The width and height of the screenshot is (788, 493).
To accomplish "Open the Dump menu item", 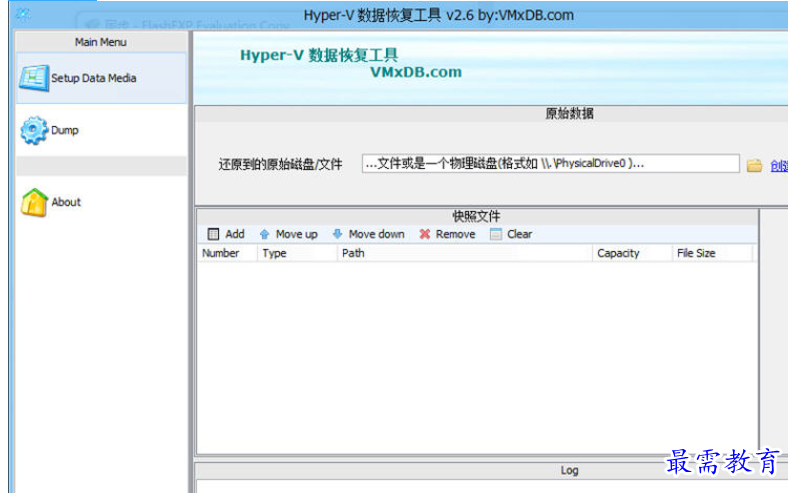I will click(101, 130).
